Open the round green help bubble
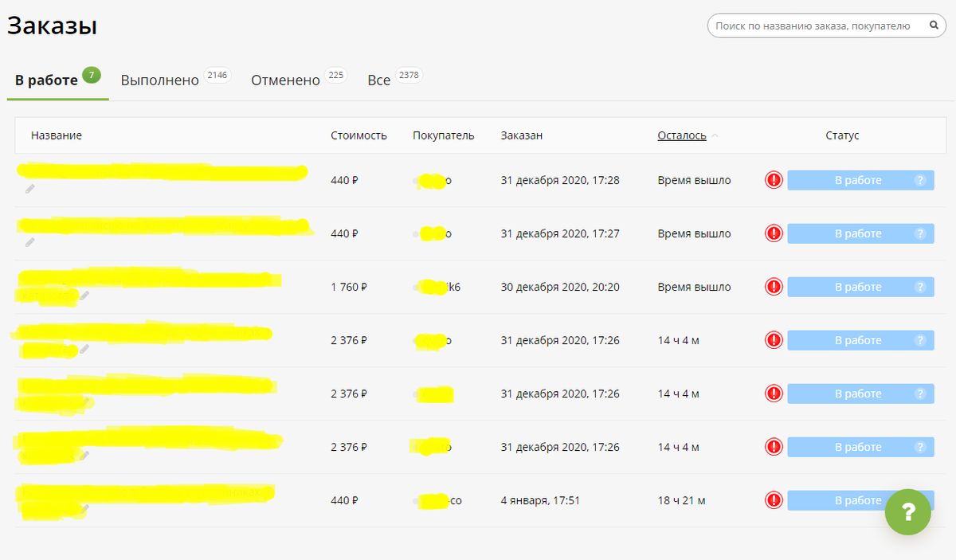The image size is (956, 560). pyautogui.click(x=907, y=512)
